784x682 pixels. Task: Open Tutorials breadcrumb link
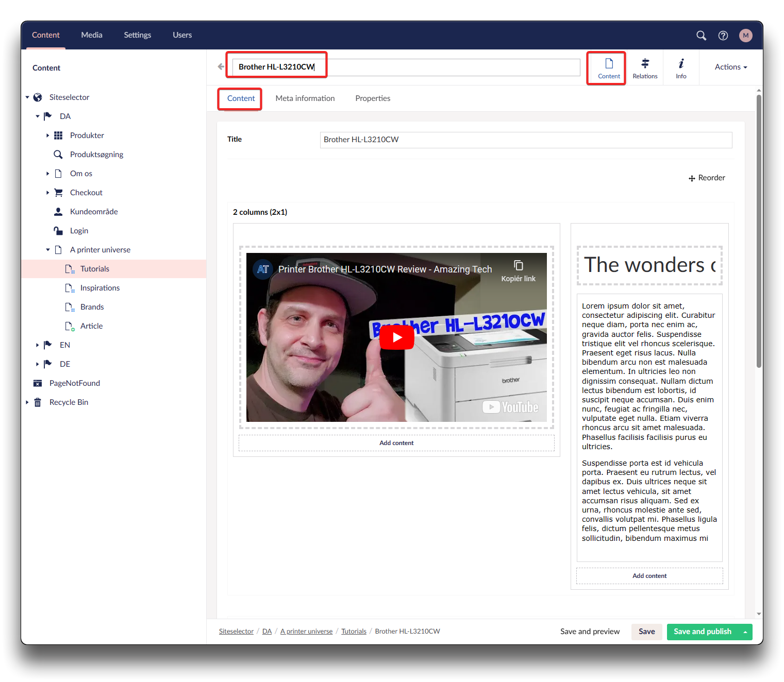[354, 632]
